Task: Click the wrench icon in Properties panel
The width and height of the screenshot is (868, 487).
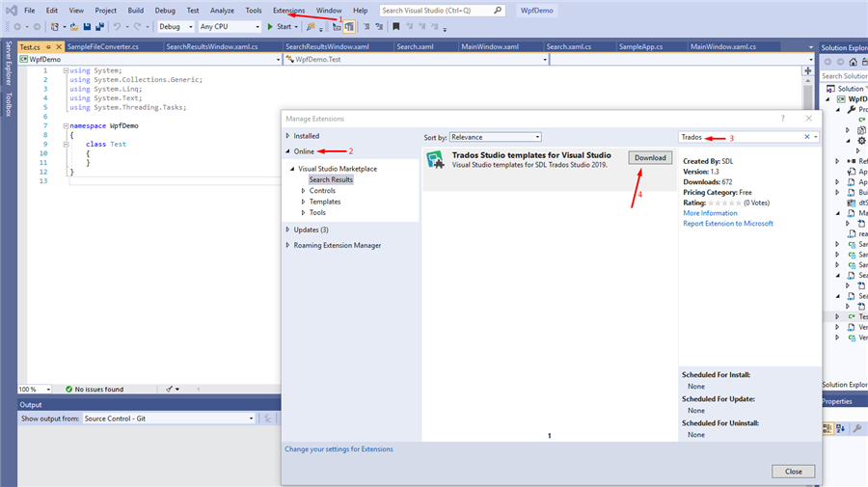Action: (x=857, y=428)
